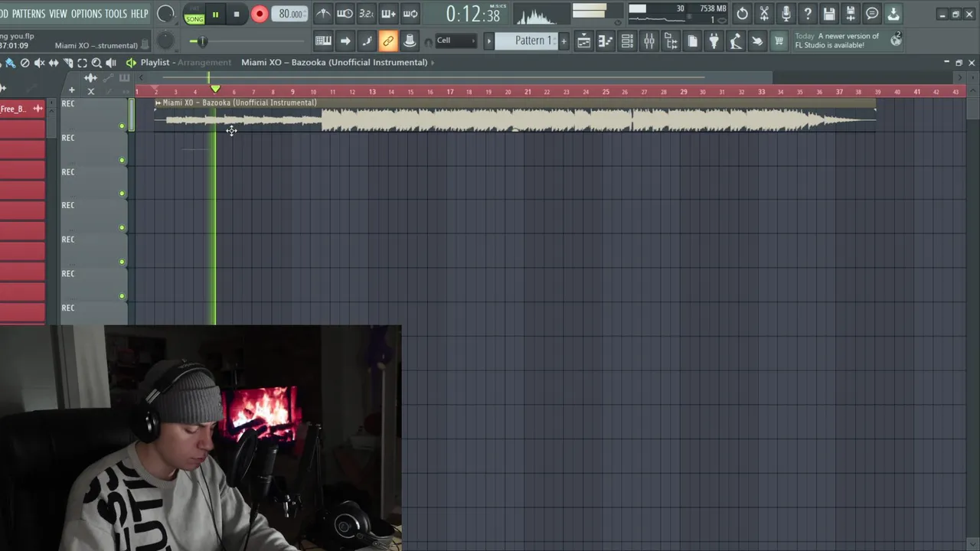Open the tempo tapper icon

point(736,41)
